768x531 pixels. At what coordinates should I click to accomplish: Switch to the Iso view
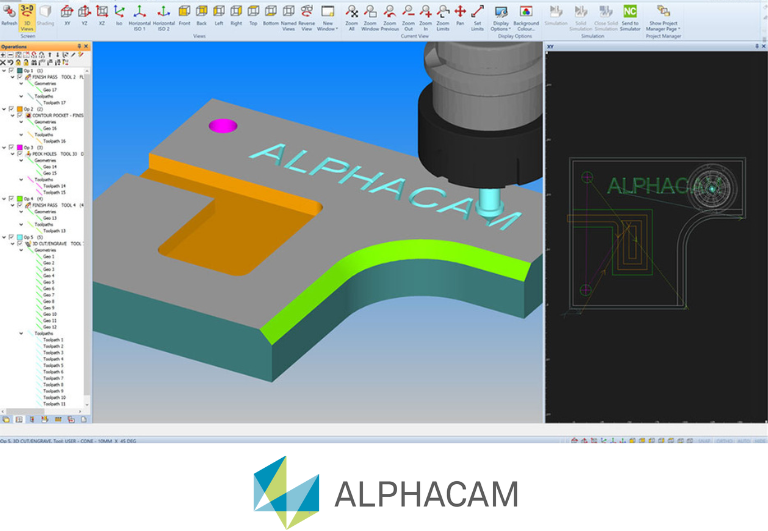119,13
